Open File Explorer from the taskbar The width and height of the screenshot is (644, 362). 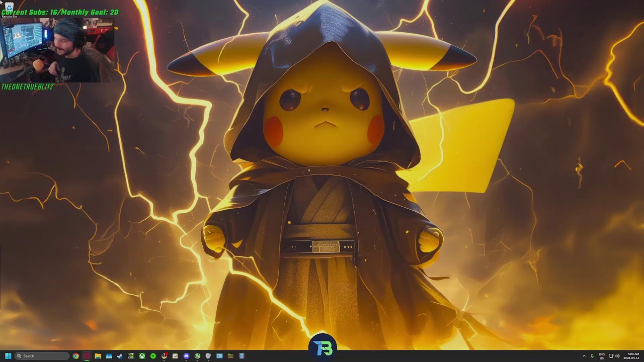coord(98,356)
